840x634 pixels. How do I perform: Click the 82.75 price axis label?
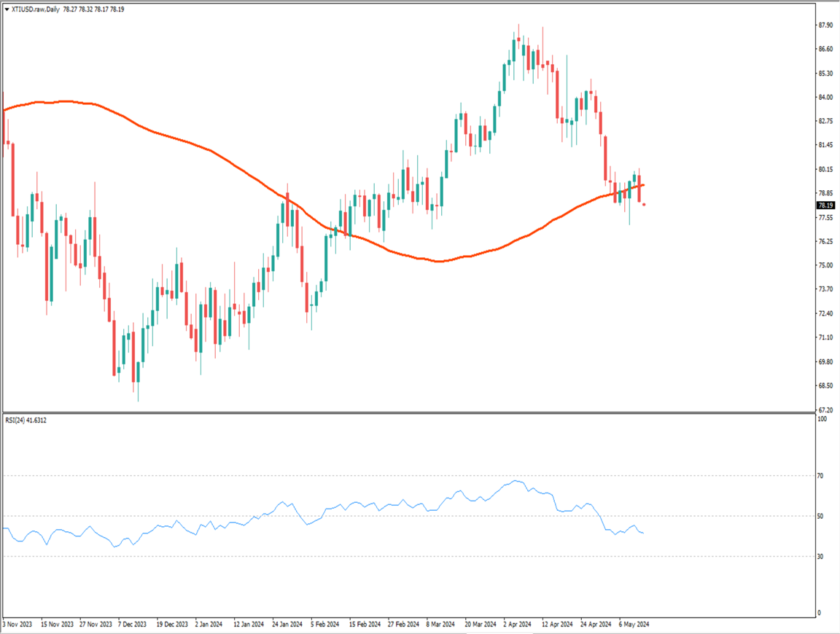click(x=825, y=122)
